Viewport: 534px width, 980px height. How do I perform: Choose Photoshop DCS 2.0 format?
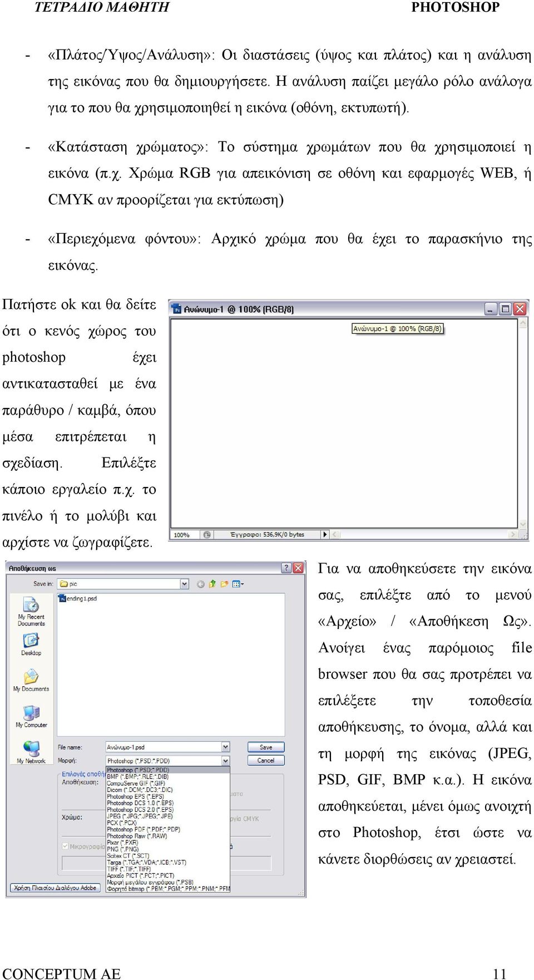point(167,810)
